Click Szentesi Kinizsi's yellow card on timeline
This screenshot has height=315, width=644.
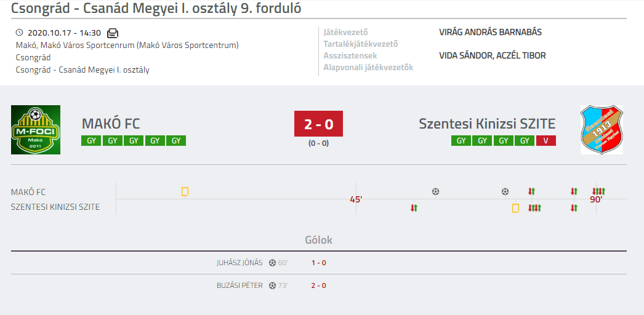click(x=515, y=208)
